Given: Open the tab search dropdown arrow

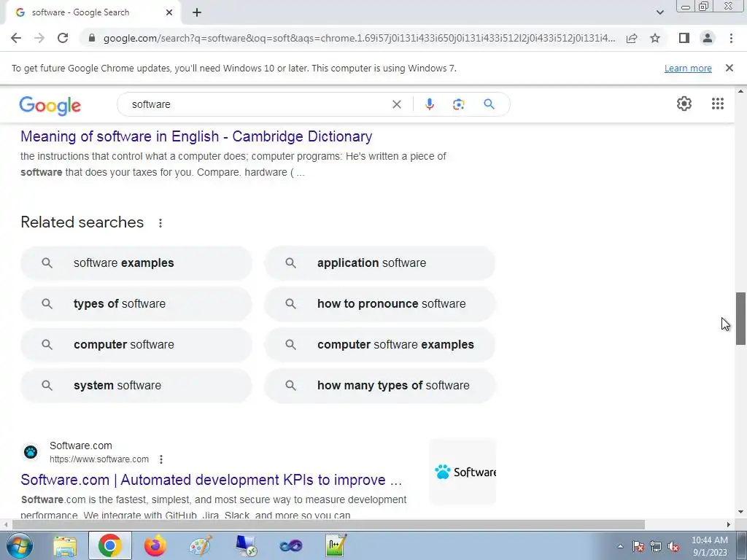Looking at the screenshot, I should 659,12.
